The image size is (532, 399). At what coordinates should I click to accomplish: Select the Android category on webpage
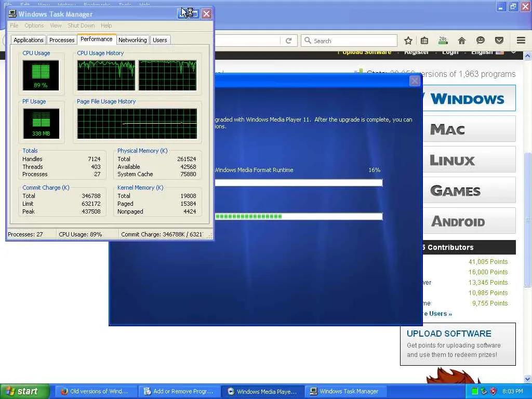tap(469, 221)
